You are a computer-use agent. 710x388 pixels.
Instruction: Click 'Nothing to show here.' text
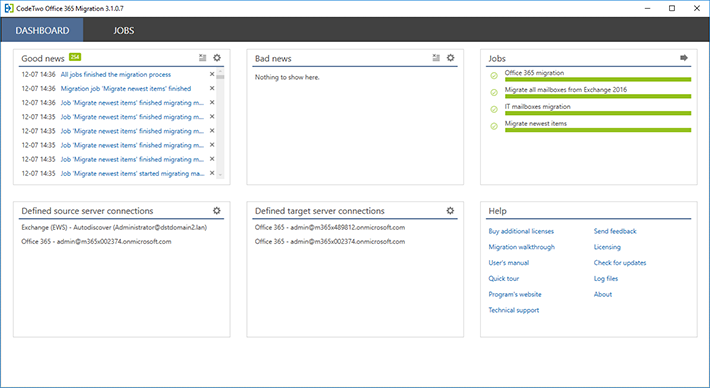point(287,77)
